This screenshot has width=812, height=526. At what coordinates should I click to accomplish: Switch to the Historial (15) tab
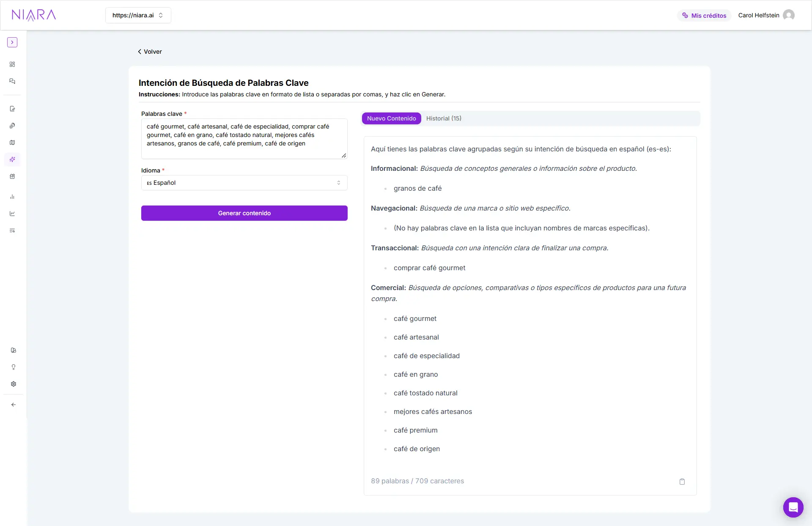point(444,118)
